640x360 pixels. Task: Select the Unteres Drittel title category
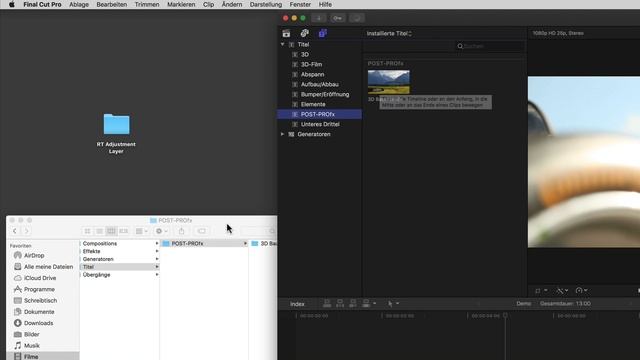pos(320,124)
